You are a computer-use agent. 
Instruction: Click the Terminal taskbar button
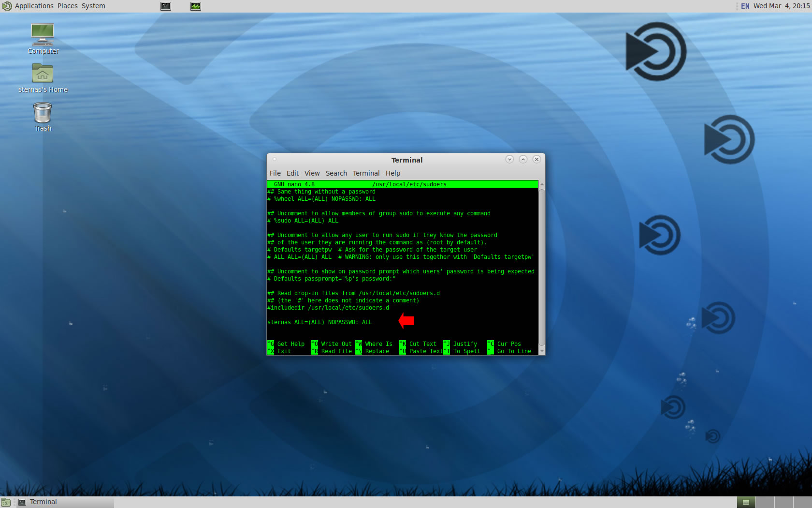point(65,502)
